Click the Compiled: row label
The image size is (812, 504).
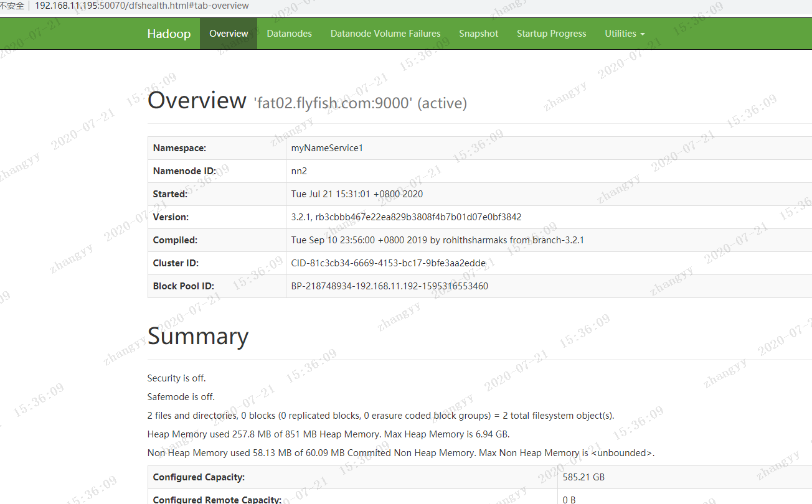(175, 240)
